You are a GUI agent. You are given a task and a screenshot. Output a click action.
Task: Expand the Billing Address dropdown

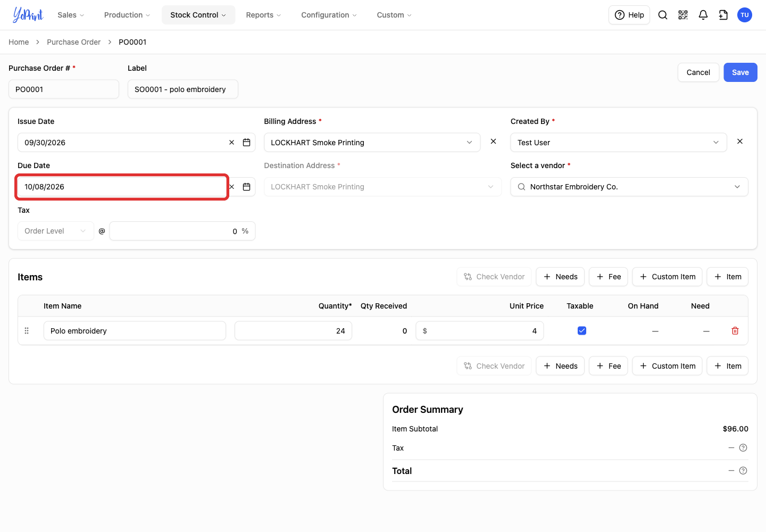tap(372, 143)
